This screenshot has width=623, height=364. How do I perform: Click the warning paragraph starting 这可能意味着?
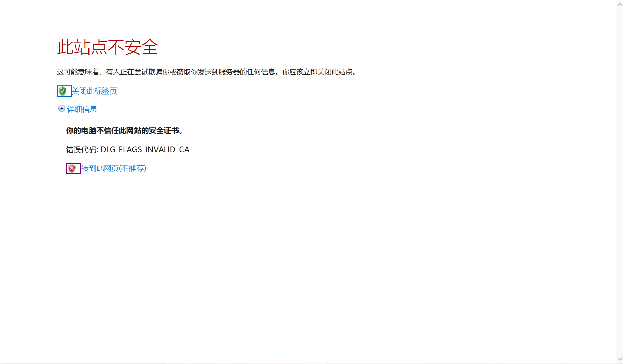[207, 72]
